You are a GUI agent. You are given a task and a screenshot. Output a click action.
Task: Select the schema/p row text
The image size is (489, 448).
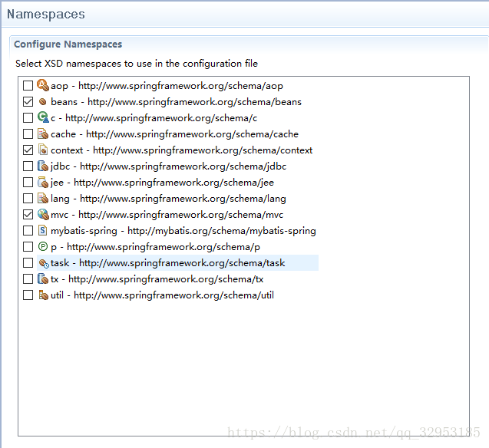(155, 247)
